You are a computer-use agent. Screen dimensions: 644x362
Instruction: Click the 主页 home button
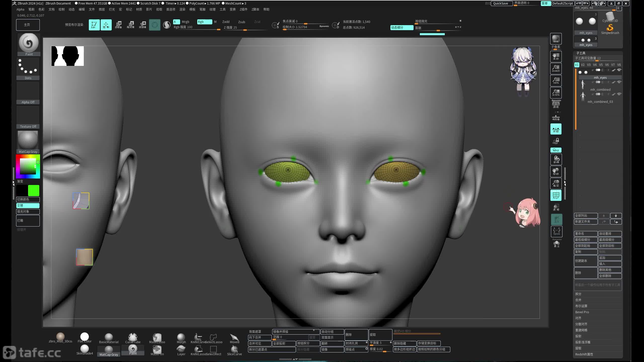pyautogui.click(x=28, y=25)
